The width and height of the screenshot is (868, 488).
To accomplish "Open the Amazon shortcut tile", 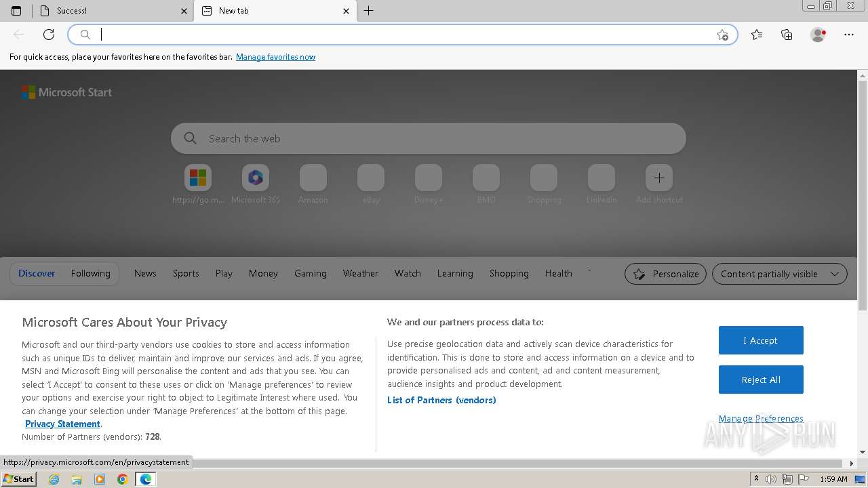I will [313, 184].
